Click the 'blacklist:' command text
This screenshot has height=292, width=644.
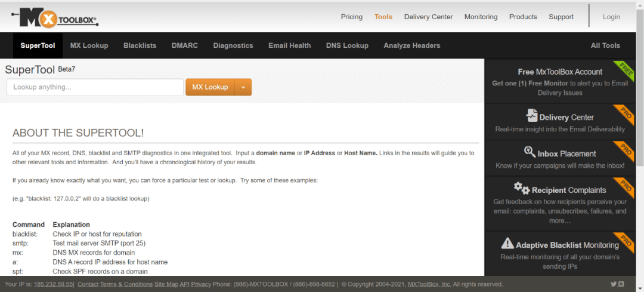tap(25, 233)
